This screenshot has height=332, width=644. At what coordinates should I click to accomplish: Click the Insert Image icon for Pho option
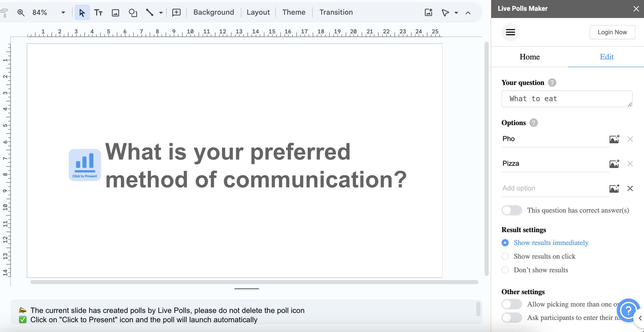(x=614, y=139)
